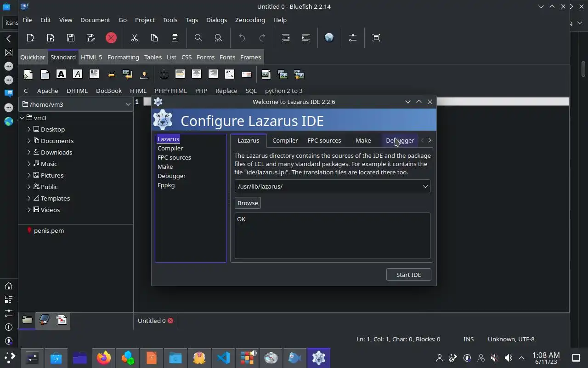Click the Visual Studio Code taskbar icon
This screenshot has width=588, height=368.
click(223, 357)
